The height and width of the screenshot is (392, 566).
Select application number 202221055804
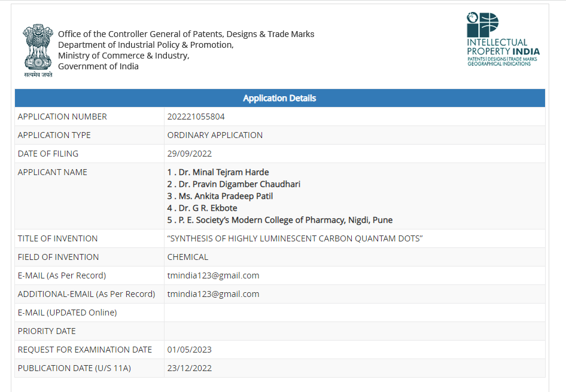click(196, 117)
